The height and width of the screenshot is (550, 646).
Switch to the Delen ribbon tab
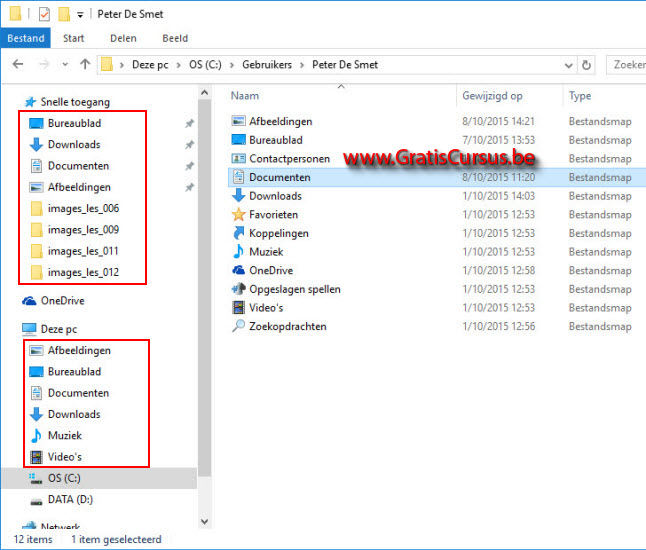coord(123,38)
